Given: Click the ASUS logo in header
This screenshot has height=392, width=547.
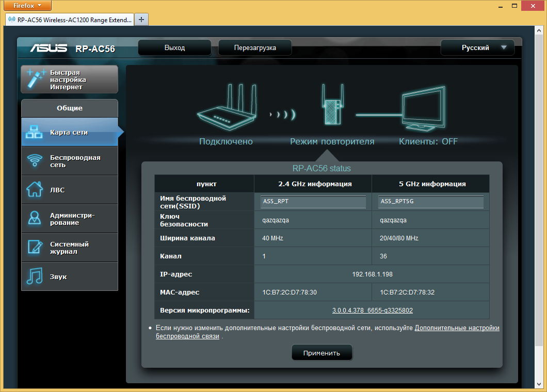Looking at the screenshot, I should 49,48.
